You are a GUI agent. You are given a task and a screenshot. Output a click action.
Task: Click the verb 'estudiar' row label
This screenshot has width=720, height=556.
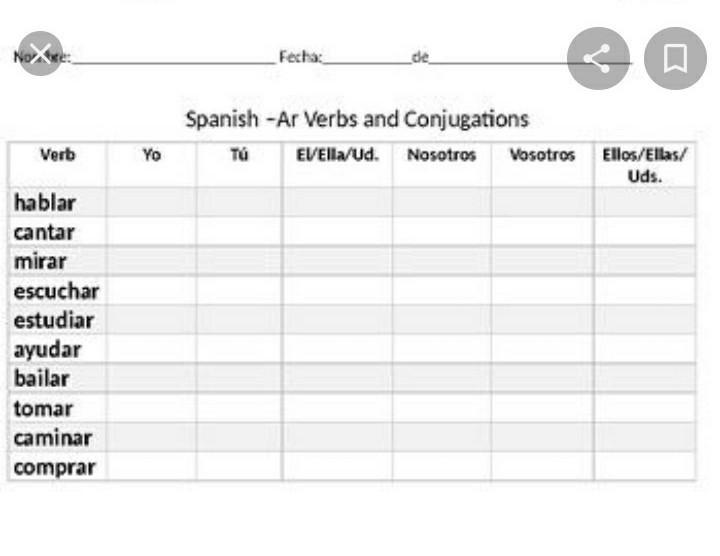[54, 321]
